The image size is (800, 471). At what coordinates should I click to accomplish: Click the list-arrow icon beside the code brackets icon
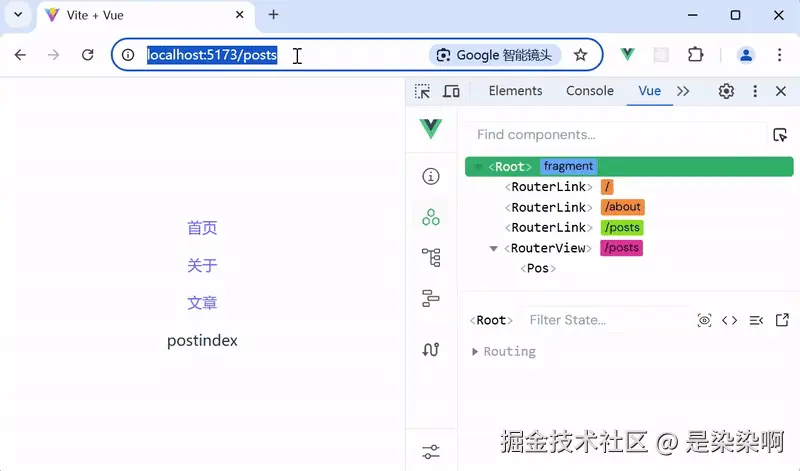tap(756, 320)
